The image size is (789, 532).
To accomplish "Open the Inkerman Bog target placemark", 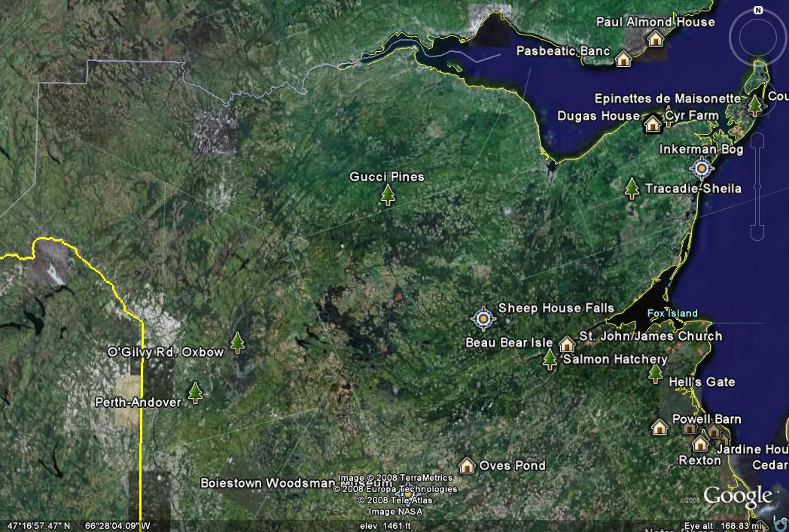I will pyautogui.click(x=702, y=169).
